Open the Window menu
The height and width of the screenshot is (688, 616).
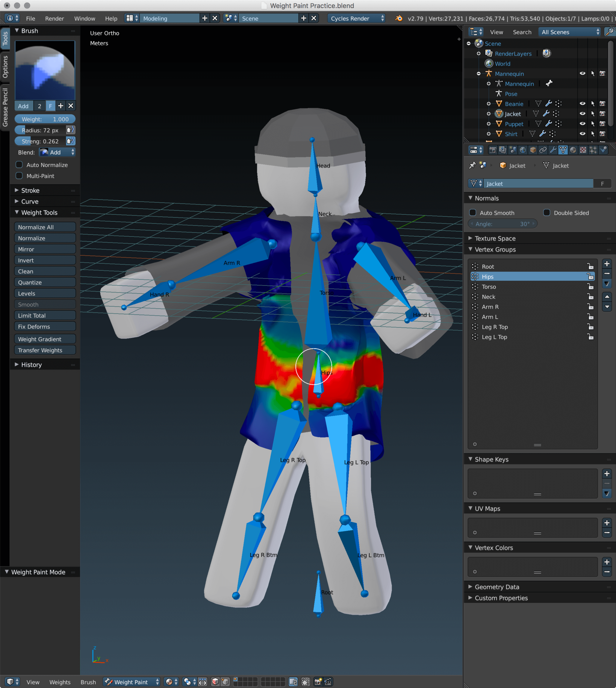click(85, 18)
